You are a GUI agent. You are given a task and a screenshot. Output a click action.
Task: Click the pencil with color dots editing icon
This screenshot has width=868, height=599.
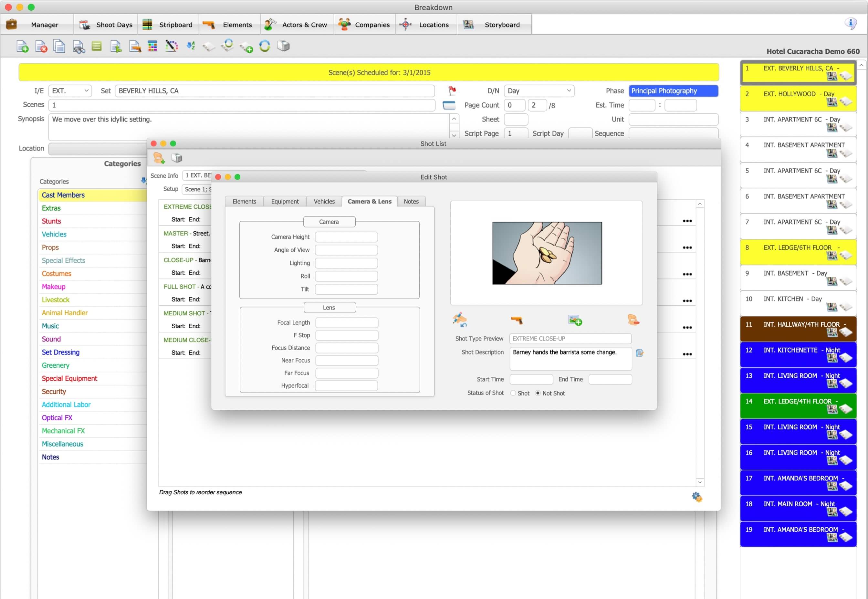[172, 46]
